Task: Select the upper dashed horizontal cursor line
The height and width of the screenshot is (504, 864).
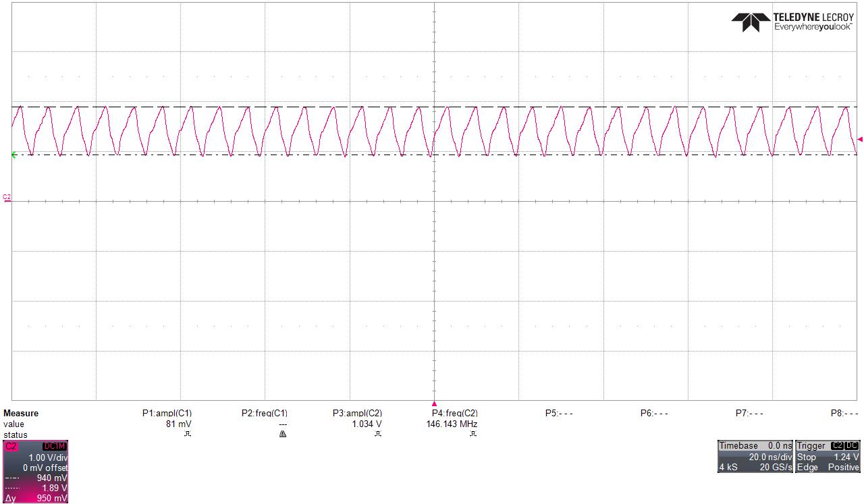Action: 434,107
